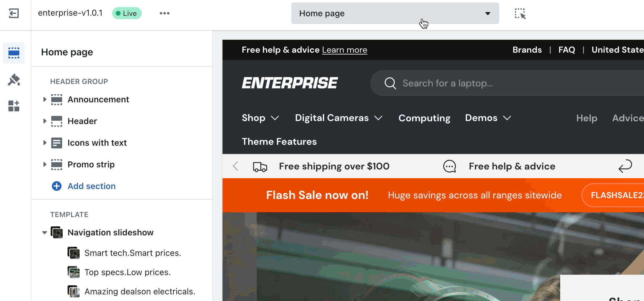Image resolution: width=644 pixels, height=301 pixels.
Task: Open the three-dot theme actions menu
Action: coord(165,13)
